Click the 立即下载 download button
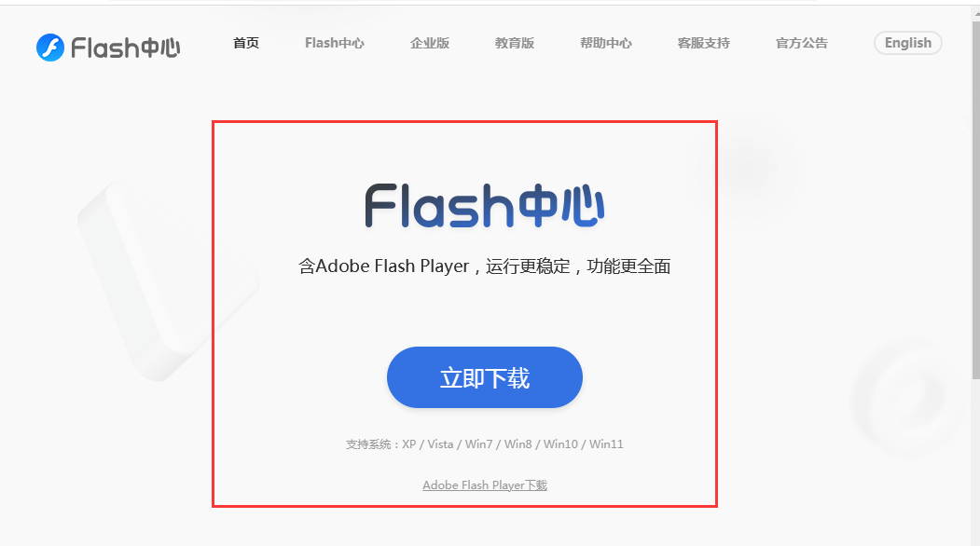 [484, 377]
